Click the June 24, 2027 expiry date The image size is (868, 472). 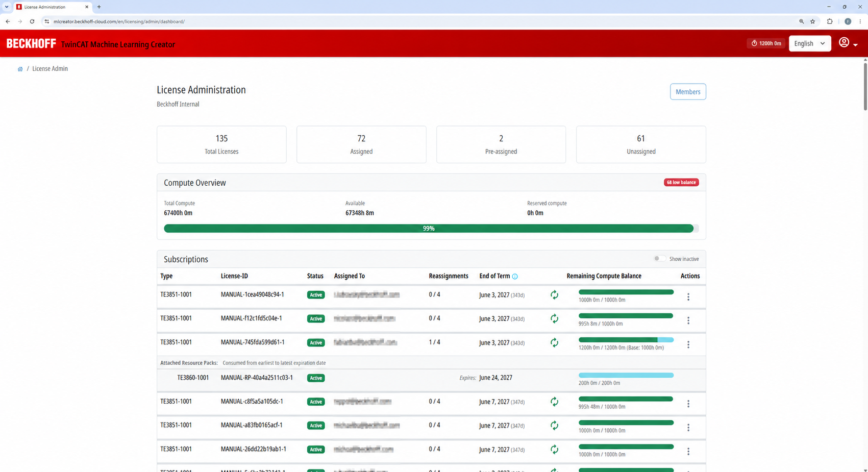click(495, 378)
